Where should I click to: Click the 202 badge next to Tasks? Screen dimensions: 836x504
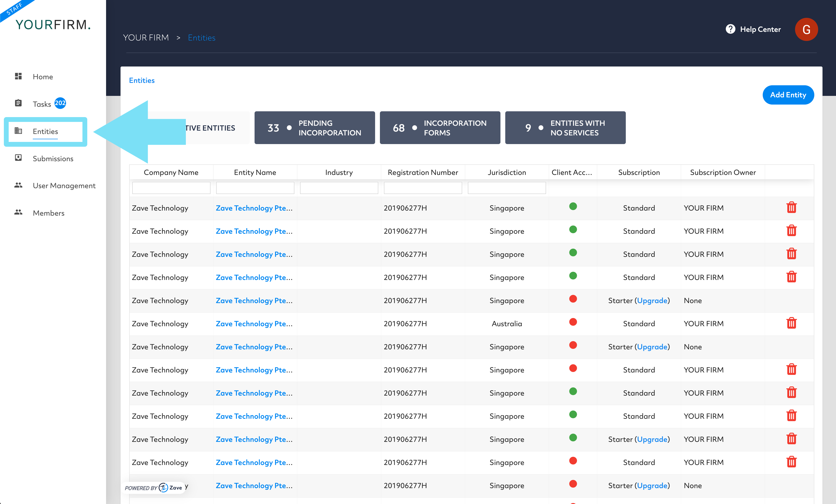(x=60, y=103)
